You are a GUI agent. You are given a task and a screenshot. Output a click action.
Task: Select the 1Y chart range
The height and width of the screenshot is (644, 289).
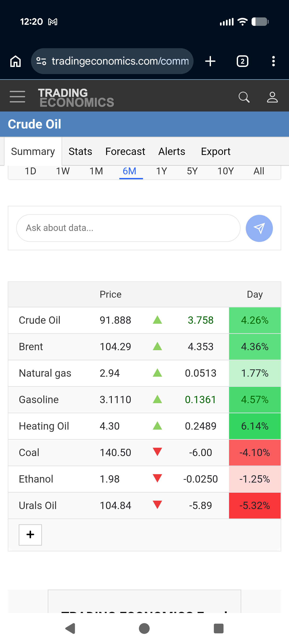tap(161, 171)
